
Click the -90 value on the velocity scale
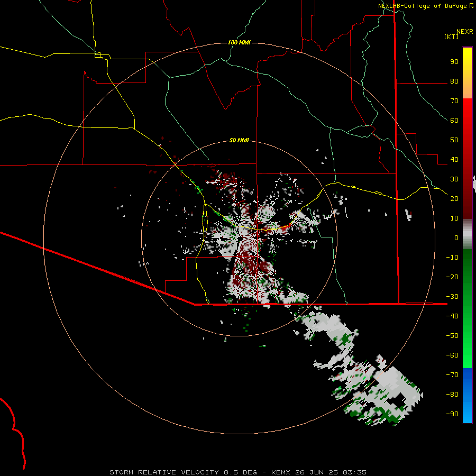[x=452, y=414]
